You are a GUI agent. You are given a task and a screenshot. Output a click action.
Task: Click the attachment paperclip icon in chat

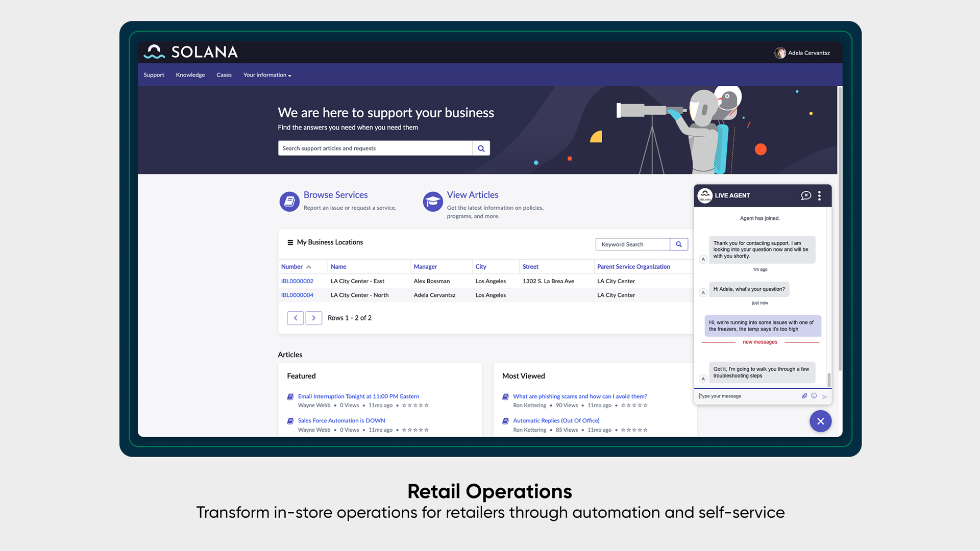pos(804,396)
